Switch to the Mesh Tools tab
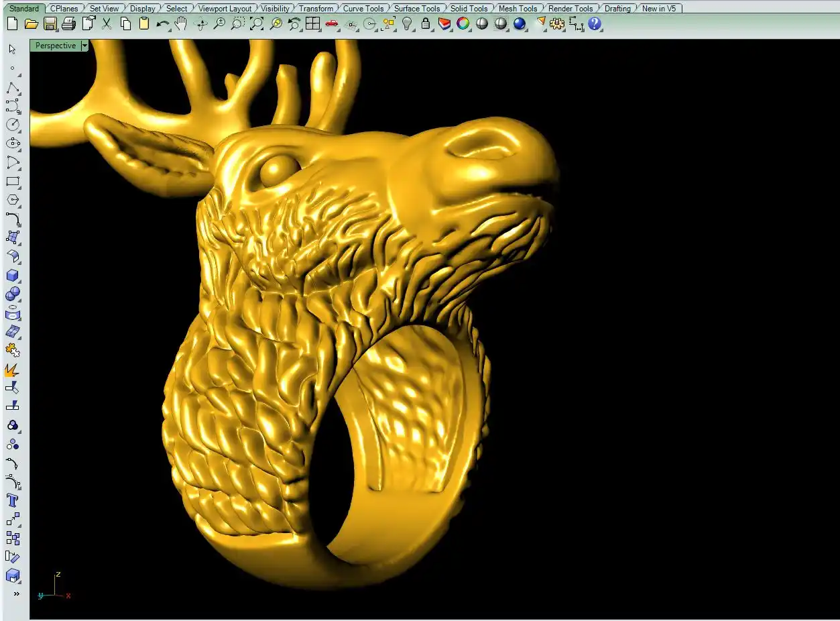Image resolution: width=840 pixels, height=621 pixels. pos(518,9)
